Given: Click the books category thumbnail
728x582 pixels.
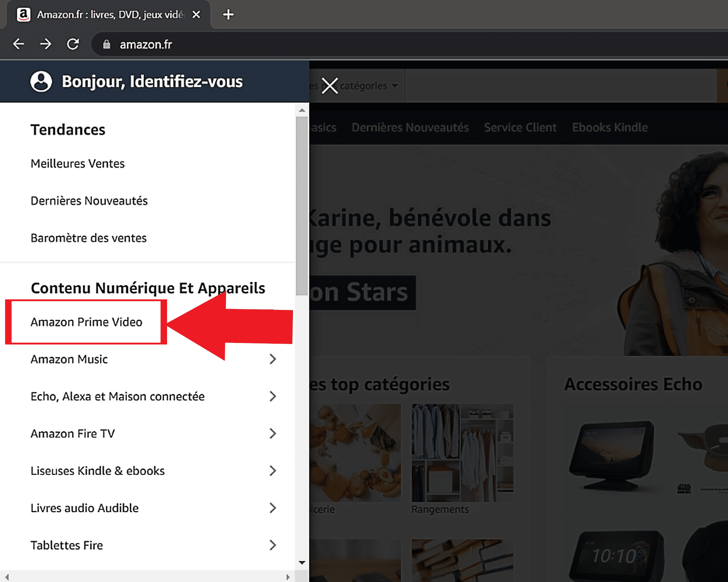Looking at the screenshot, I should [462, 560].
